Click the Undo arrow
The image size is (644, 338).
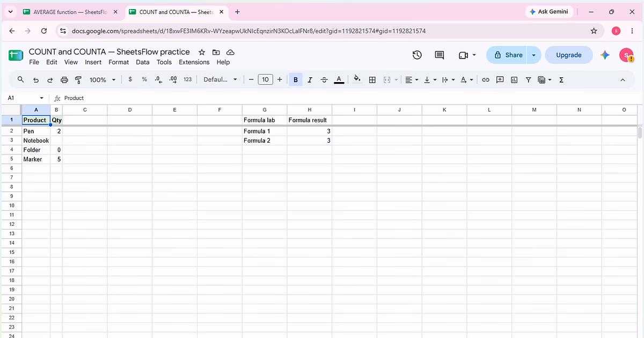click(36, 79)
